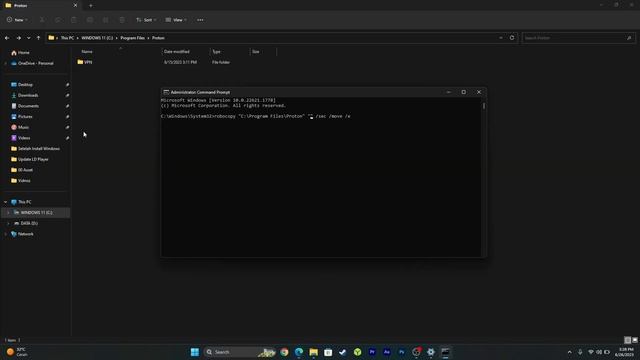Select the Proton File Explorer tab

pyautogui.click(x=40, y=5)
